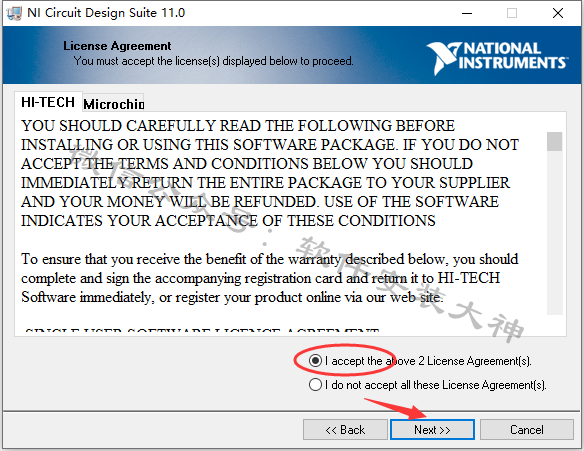Click the license text scrollbar thumb
The image size is (584, 451).
(555, 142)
